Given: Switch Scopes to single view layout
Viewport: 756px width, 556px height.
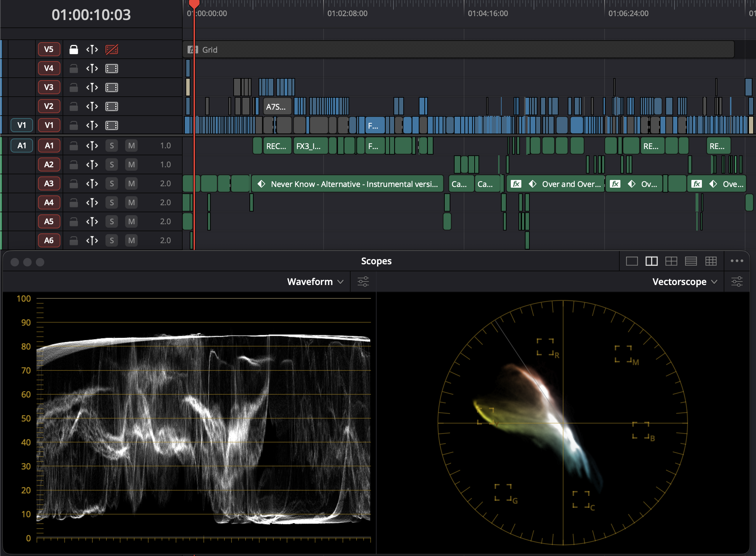Looking at the screenshot, I should (x=632, y=261).
